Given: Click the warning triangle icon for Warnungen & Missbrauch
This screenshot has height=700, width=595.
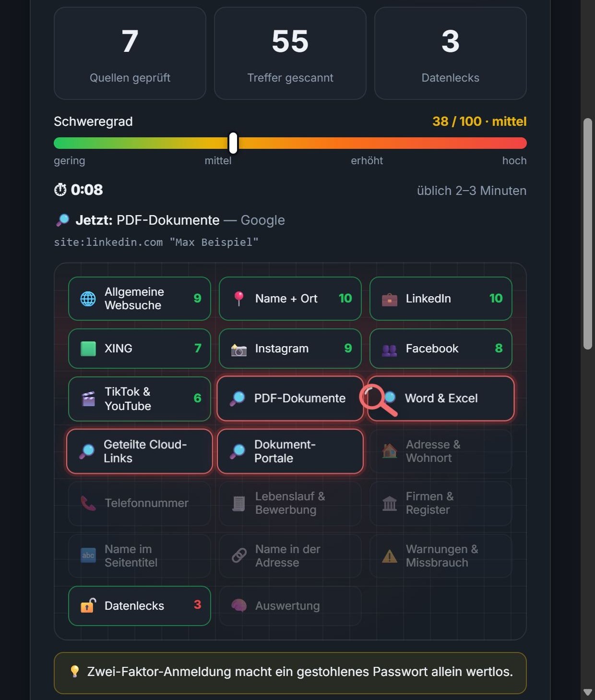Looking at the screenshot, I should [389, 556].
